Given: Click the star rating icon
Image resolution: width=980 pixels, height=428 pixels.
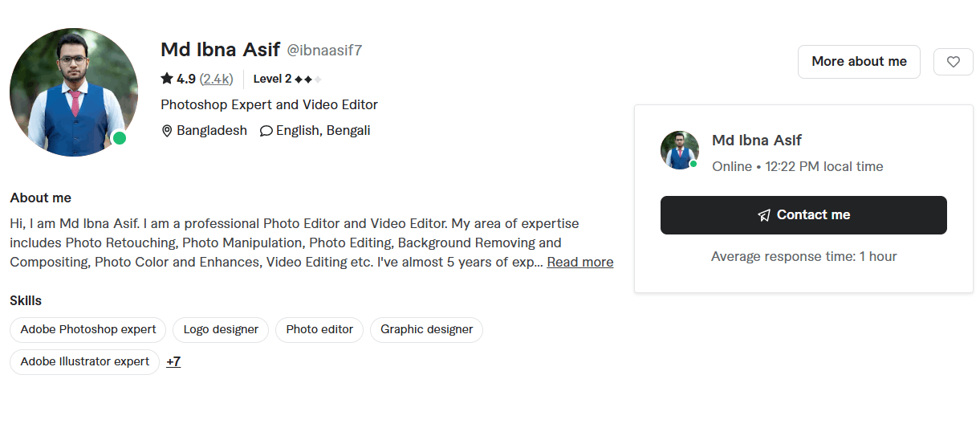Looking at the screenshot, I should pyautogui.click(x=167, y=79).
